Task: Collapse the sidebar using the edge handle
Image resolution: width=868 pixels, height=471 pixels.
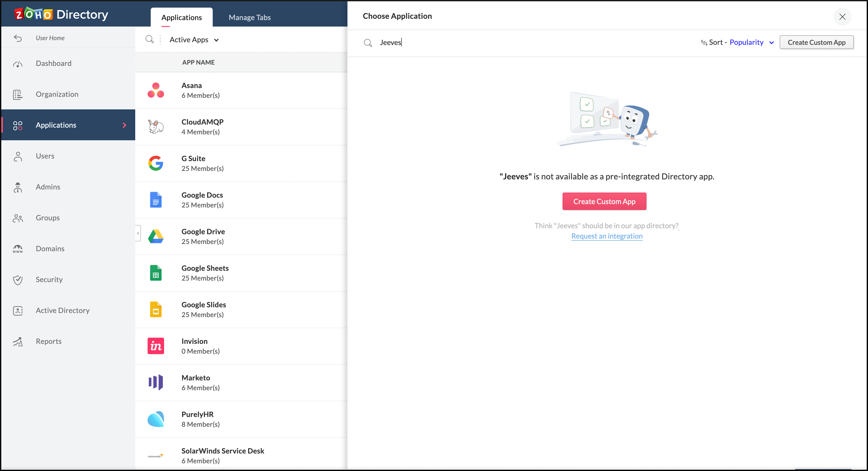Action: coord(138,233)
